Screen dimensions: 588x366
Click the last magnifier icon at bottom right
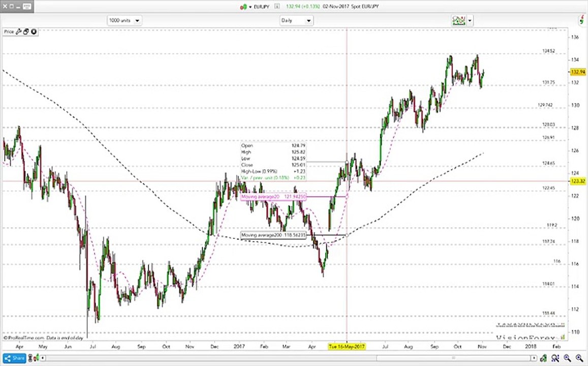579,358
